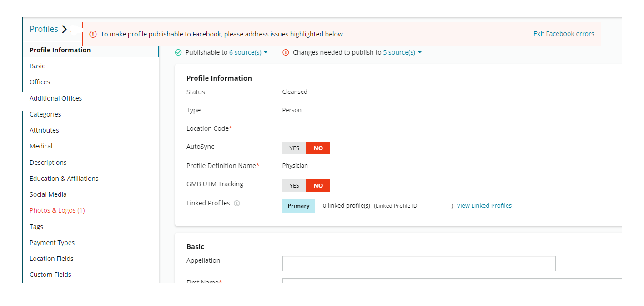This screenshot has width=644, height=306.
Task: Go to Offices section in sidebar
Action: coord(40,82)
